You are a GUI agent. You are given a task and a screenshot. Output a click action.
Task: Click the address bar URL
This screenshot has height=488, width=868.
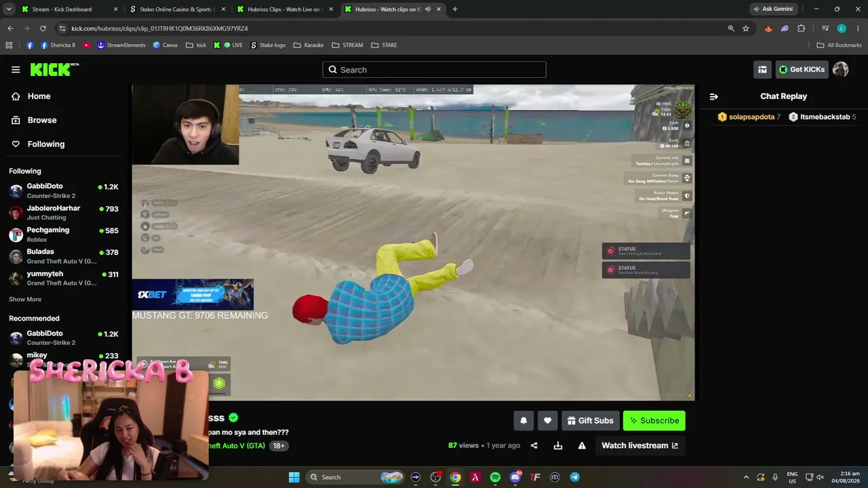click(x=159, y=28)
